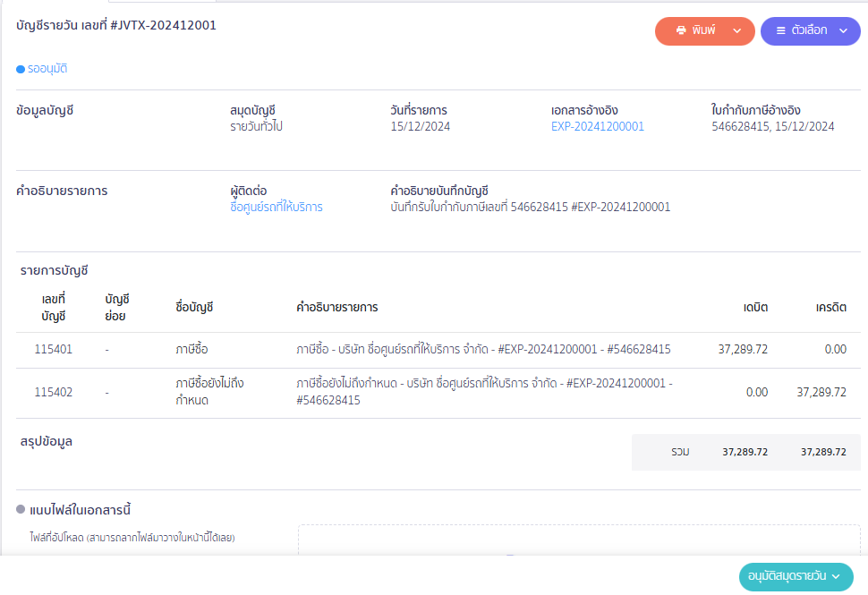Click the journal title #JVTX-202412001
This screenshot has width=868, height=595.
click(116, 26)
